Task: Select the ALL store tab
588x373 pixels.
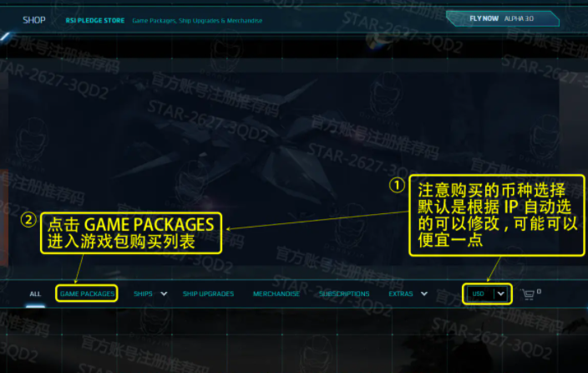Action: 35,294
